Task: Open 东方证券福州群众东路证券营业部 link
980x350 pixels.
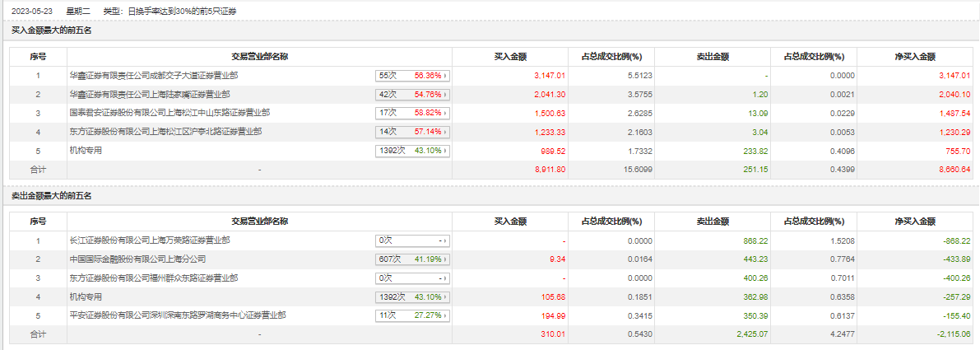Action: (x=154, y=278)
